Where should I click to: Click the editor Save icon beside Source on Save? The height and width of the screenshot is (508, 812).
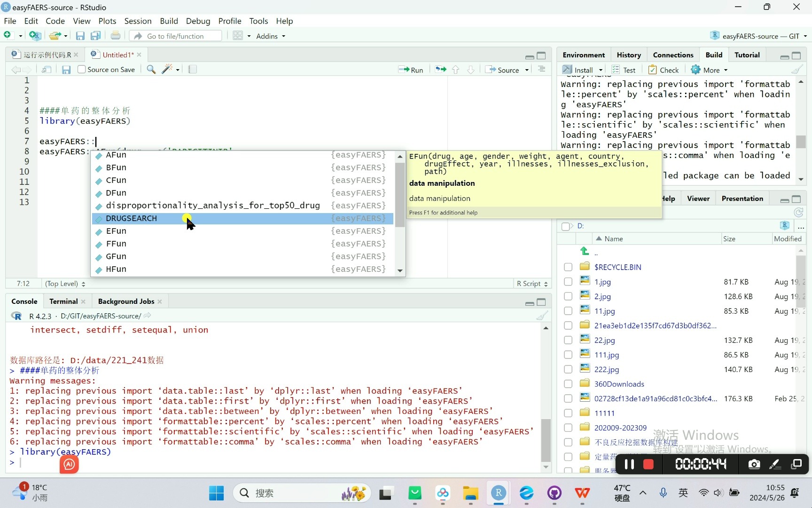(x=66, y=70)
